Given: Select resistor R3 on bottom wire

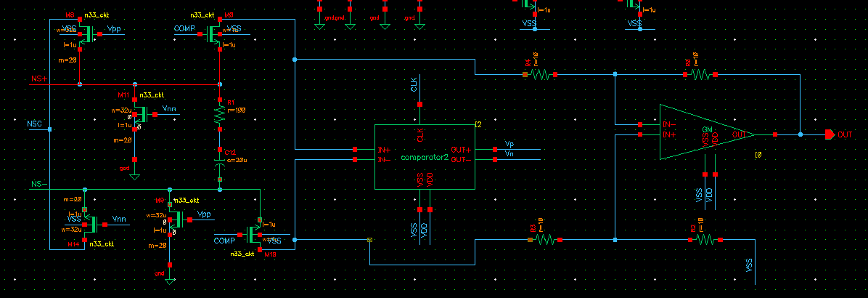Looking at the screenshot, I should 545,239.
